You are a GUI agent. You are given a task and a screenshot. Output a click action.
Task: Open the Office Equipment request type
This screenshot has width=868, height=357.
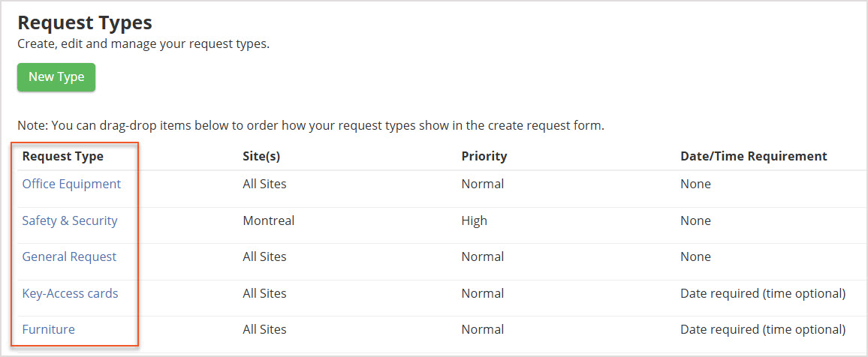pyautogui.click(x=71, y=184)
